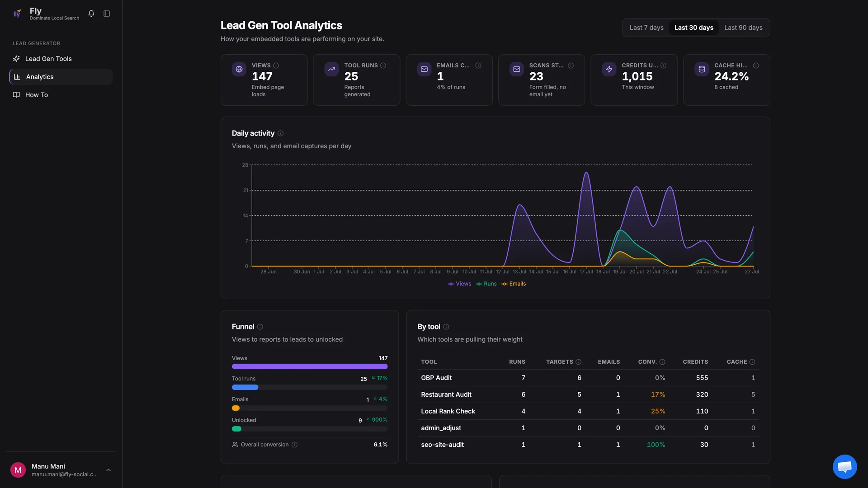868x488 pixels.
Task: Click the Tool Runs trend icon
Action: click(331, 69)
